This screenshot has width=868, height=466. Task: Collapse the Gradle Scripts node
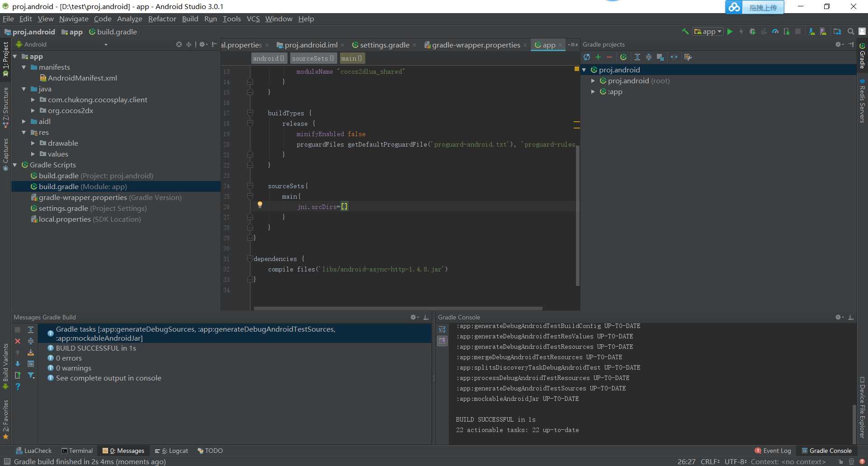(15, 165)
